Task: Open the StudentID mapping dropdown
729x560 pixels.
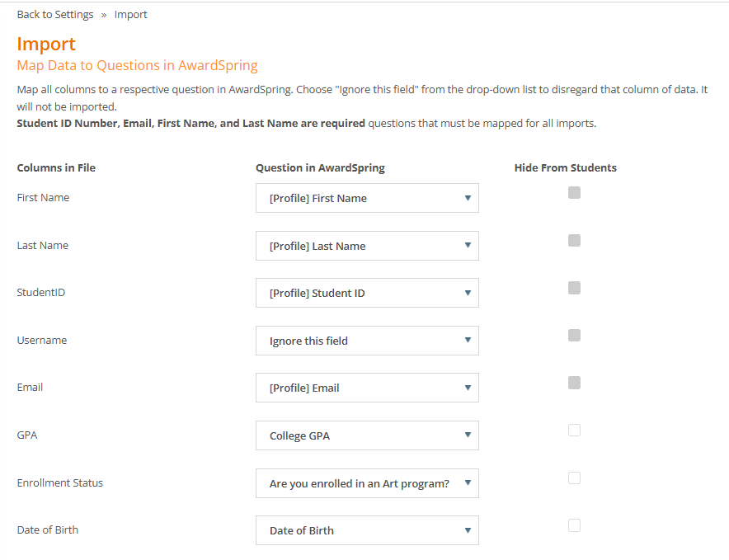Action: [366, 293]
